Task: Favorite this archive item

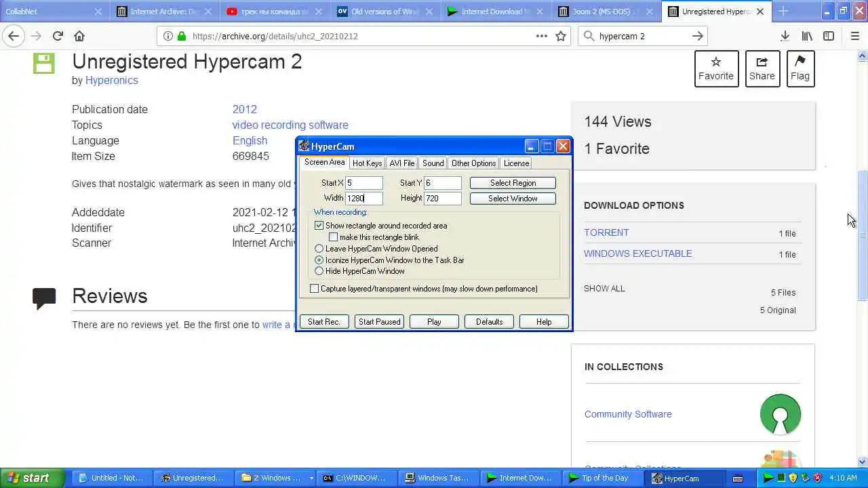Action: point(716,68)
